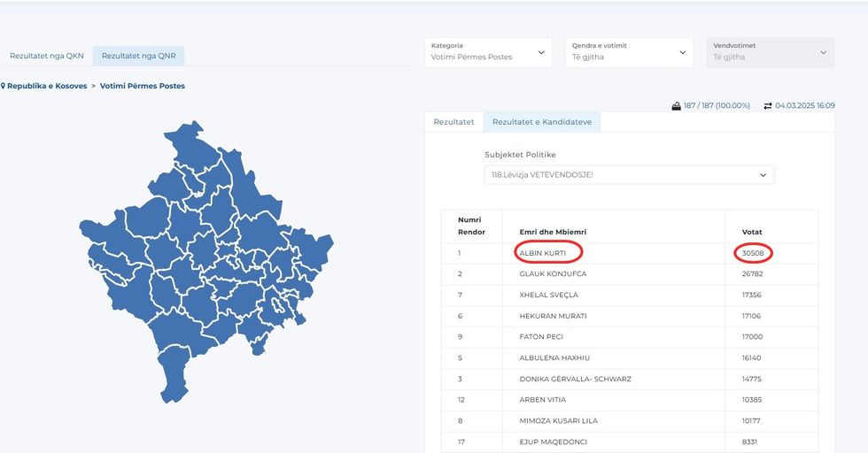Open the Vendvotimet dropdown

tap(770, 52)
